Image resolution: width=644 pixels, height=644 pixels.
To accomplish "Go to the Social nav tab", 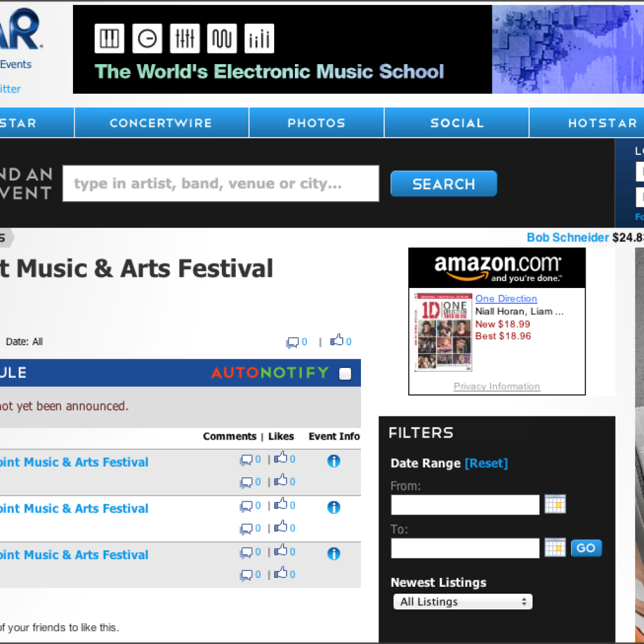I will [457, 123].
